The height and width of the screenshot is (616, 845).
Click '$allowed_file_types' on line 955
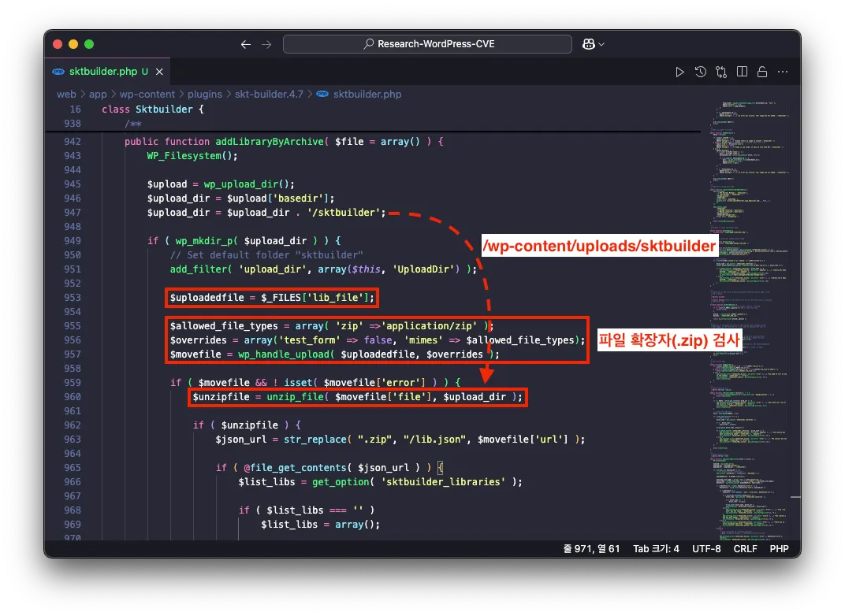click(224, 326)
